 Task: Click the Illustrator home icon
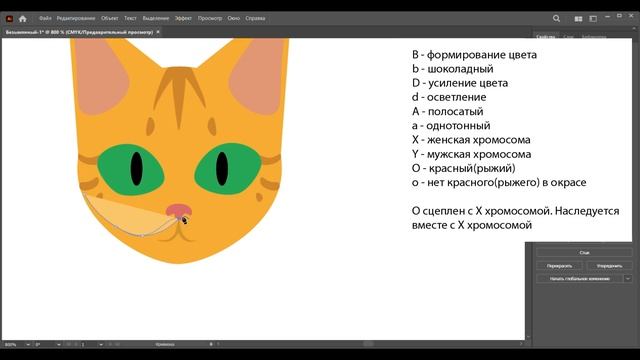(23, 19)
